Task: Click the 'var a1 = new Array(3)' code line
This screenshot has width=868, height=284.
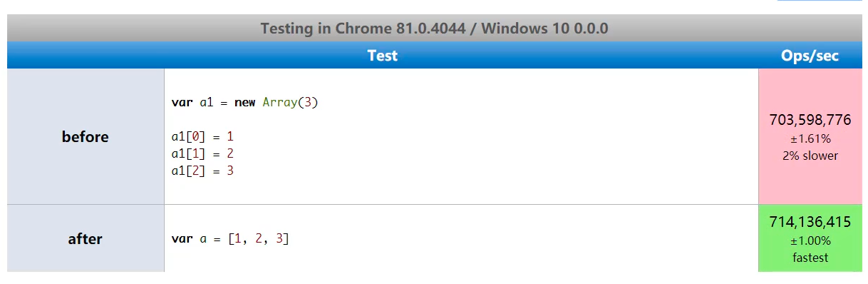Action: 244,102
